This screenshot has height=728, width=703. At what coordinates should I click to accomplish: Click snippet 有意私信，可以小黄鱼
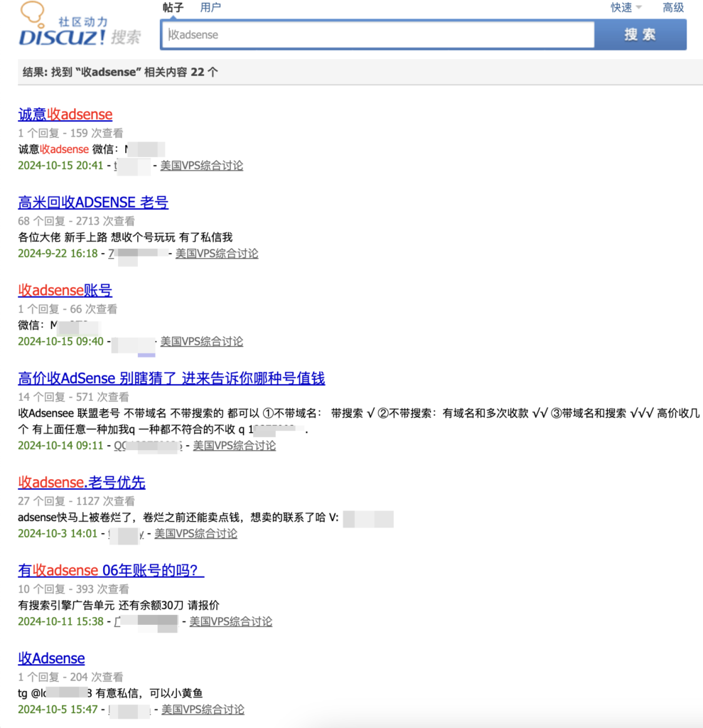pos(149,693)
